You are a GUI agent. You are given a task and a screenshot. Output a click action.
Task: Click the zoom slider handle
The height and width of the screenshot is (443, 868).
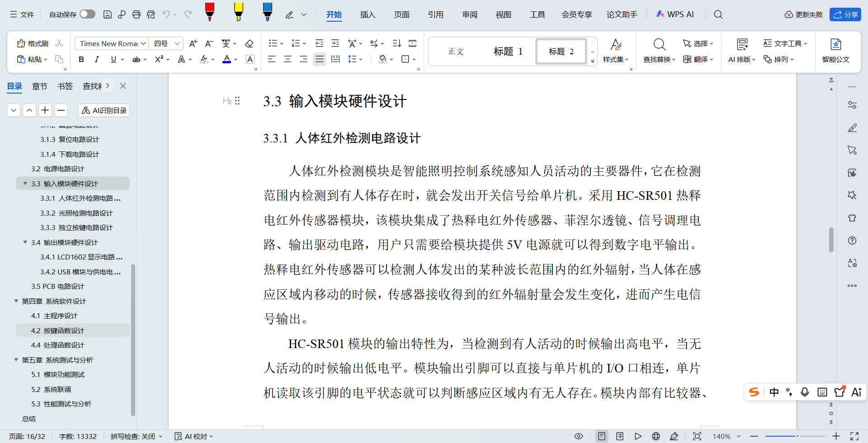(797, 436)
